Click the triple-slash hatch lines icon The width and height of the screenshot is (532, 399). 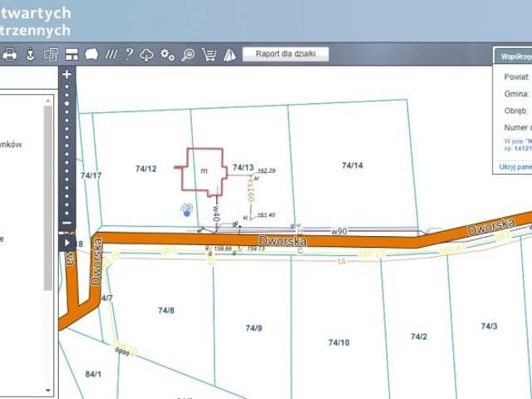point(111,55)
